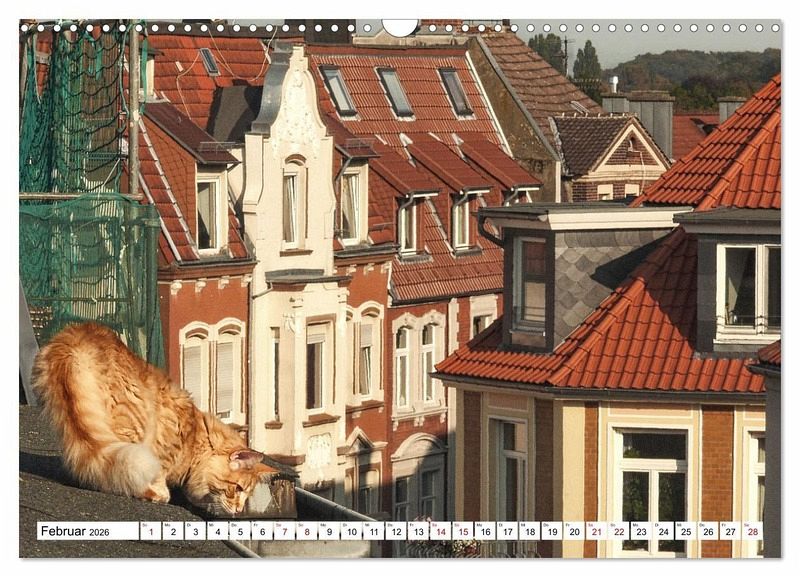
Task: Select day 1 in the calendar strip
Action: pos(151,531)
